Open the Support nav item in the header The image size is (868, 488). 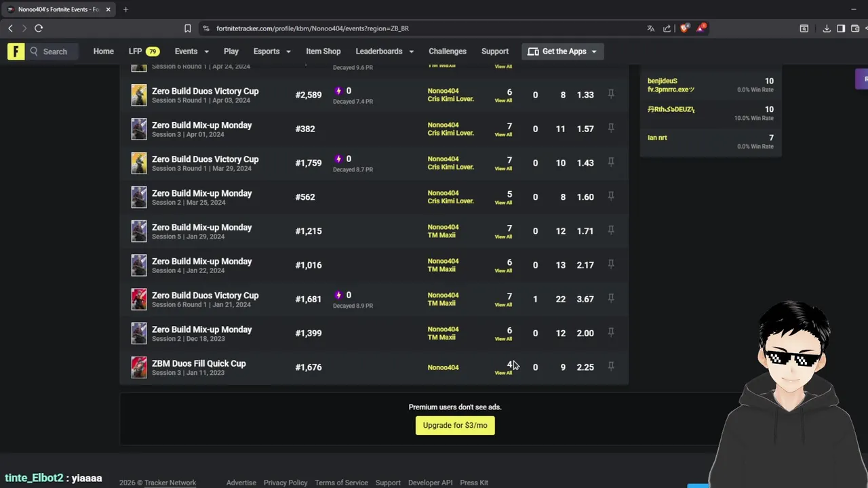coord(495,52)
